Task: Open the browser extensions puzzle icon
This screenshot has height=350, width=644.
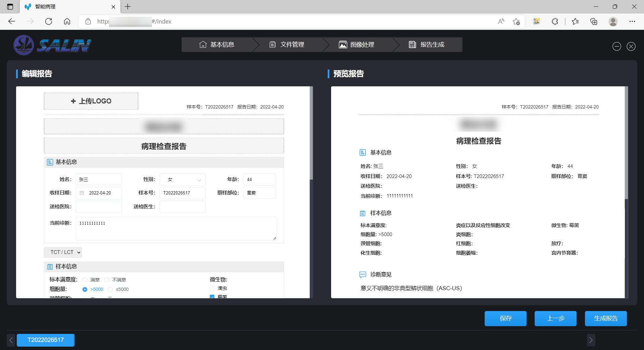Action: click(x=555, y=21)
